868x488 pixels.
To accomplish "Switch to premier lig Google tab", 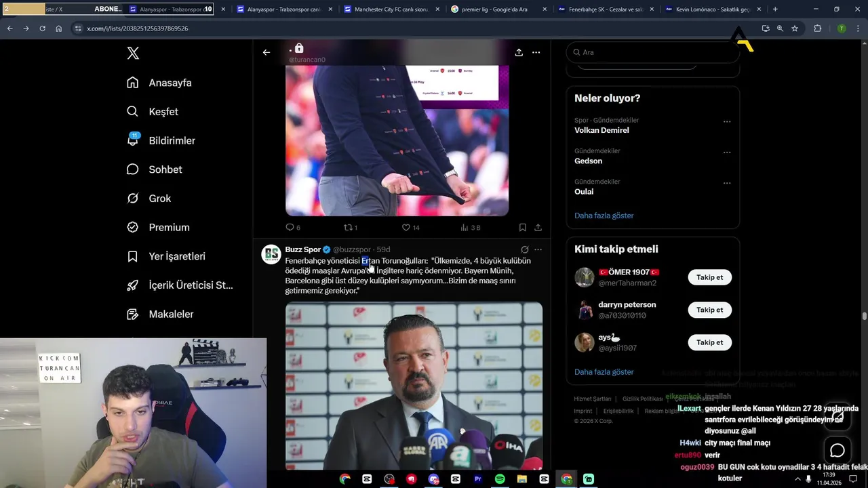I will click(x=498, y=9).
